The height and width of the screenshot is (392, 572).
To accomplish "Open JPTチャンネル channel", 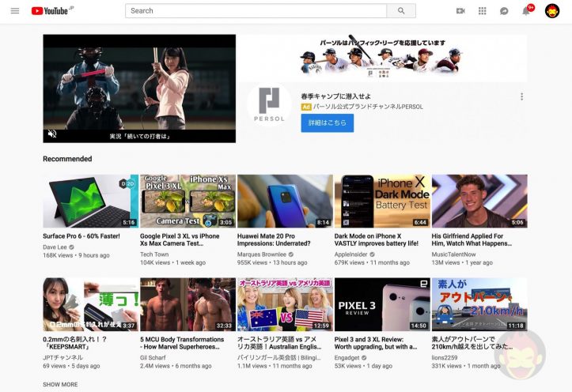I will pyautogui.click(x=63, y=358).
